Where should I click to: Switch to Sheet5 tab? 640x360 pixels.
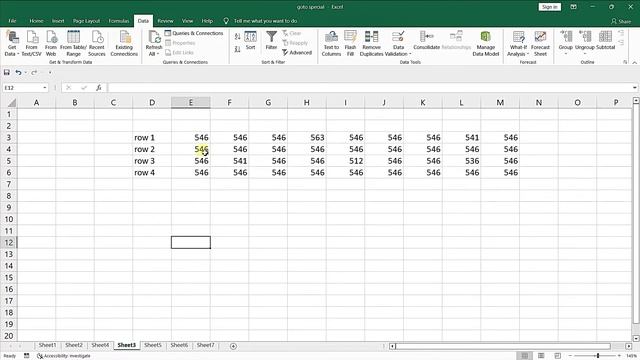tap(153, 345)
